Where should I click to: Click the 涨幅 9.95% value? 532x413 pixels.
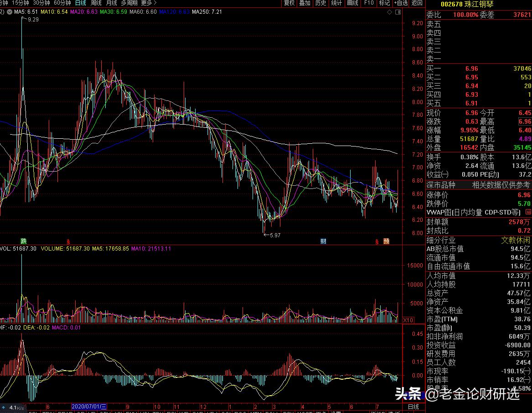[469, 131]
